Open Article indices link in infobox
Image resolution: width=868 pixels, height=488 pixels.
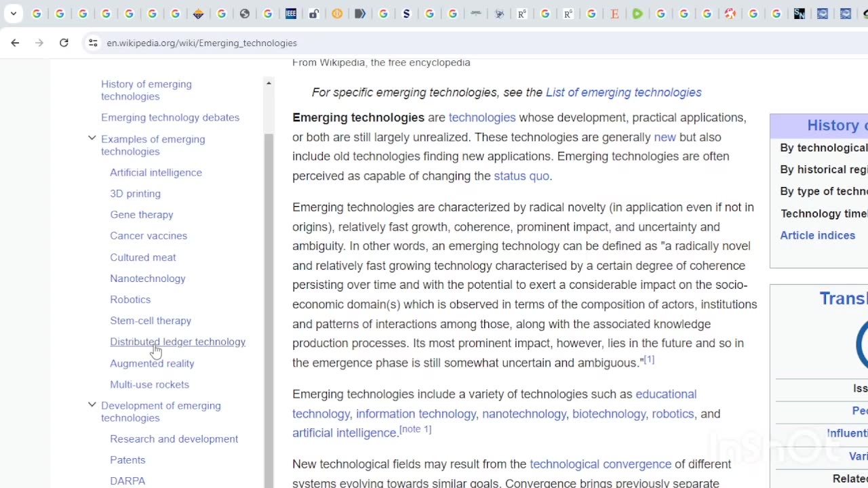point(817,235)
